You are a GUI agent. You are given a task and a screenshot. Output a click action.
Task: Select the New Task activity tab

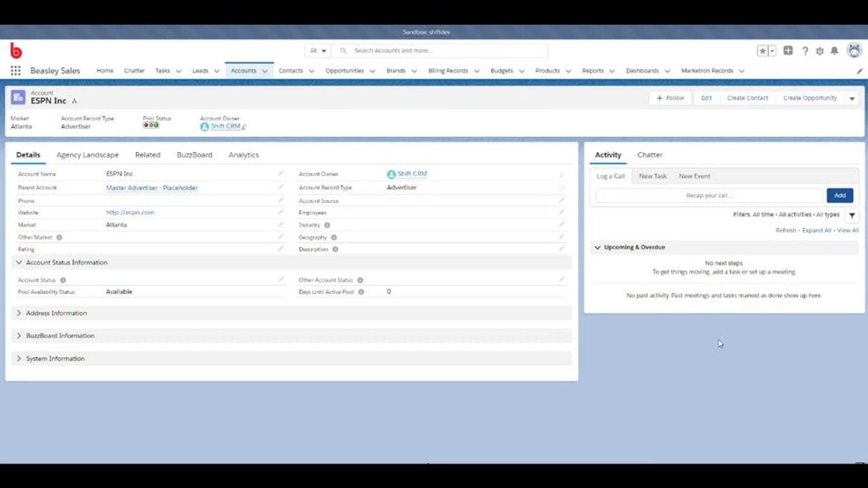652,176
